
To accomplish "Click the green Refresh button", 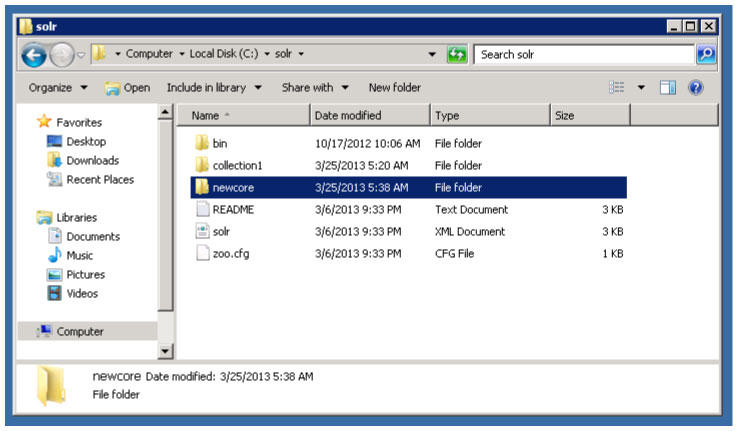I will click(457, 54).
